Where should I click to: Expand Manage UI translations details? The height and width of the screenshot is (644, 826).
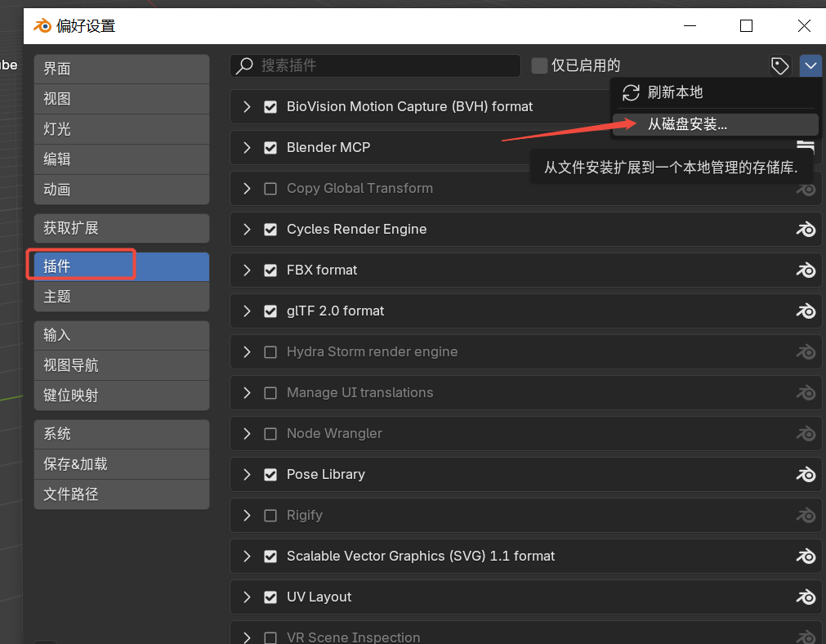(247, 392)
